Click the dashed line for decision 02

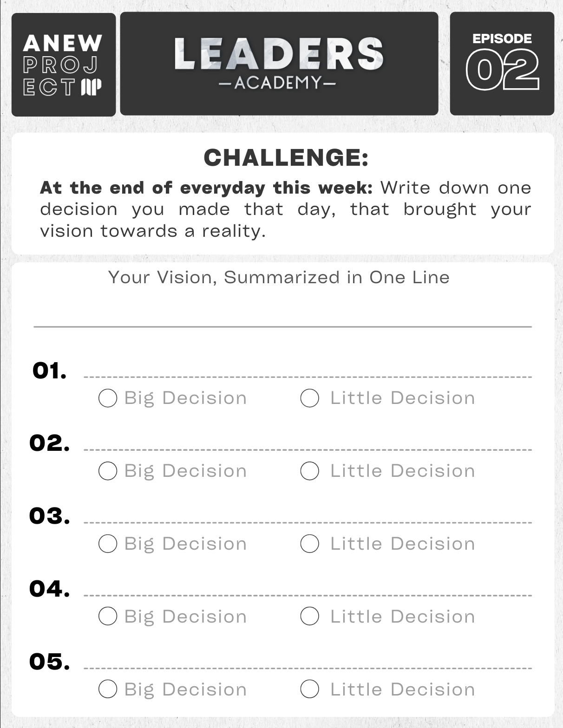click(x=308, y=450)
